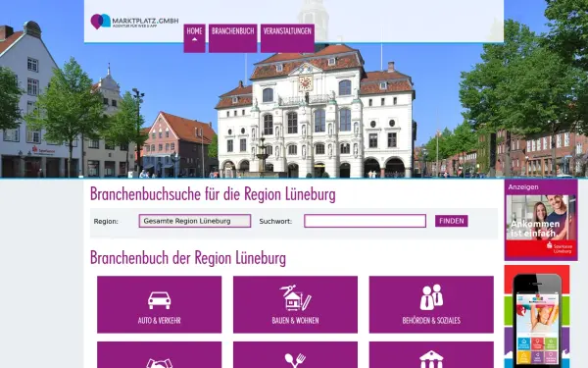The height and width of the screenshot is (368, 588).
Task: Open the Auto & Verkehr category label
Action: coord(160,321)
